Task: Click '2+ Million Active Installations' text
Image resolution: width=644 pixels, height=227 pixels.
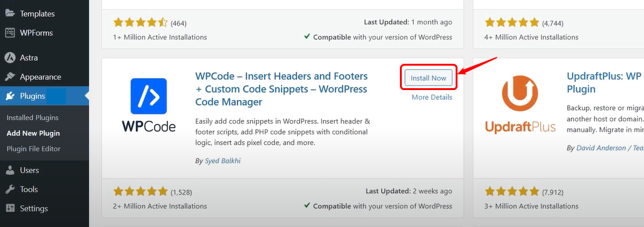Action: click(160, 206)
